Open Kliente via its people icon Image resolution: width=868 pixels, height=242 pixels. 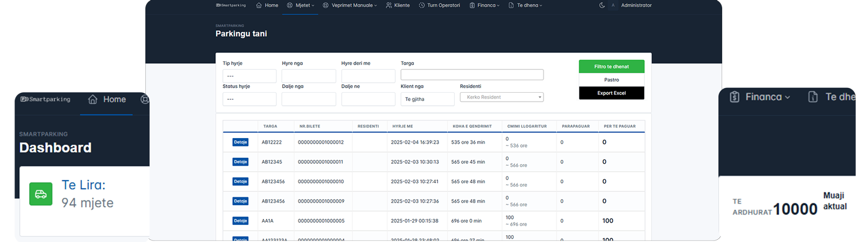[389, 5]
